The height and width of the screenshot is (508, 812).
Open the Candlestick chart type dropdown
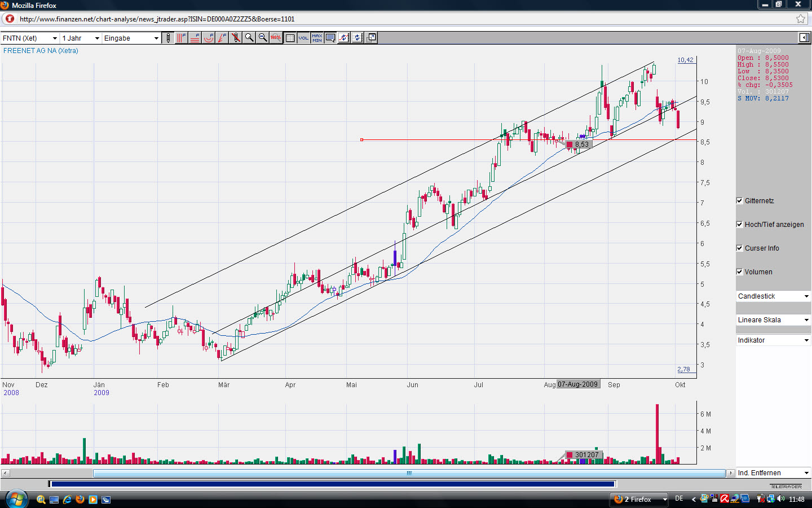point(773,296)
